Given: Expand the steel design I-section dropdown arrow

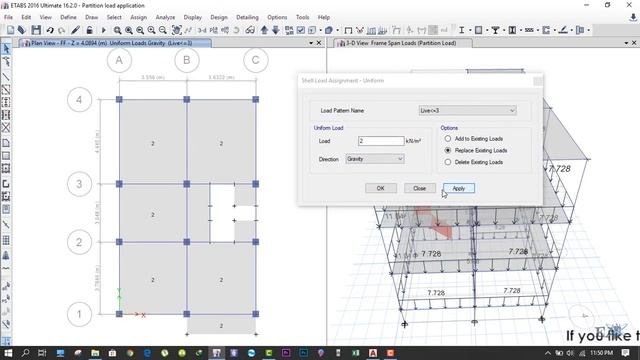Looking at the screenshot, I should pyautogui.click(x=470, y=30).
